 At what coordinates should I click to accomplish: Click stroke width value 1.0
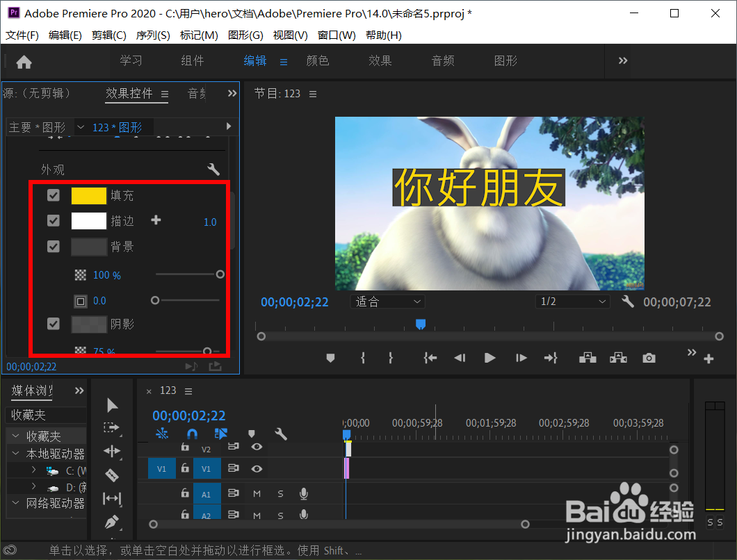click(210, 222)
